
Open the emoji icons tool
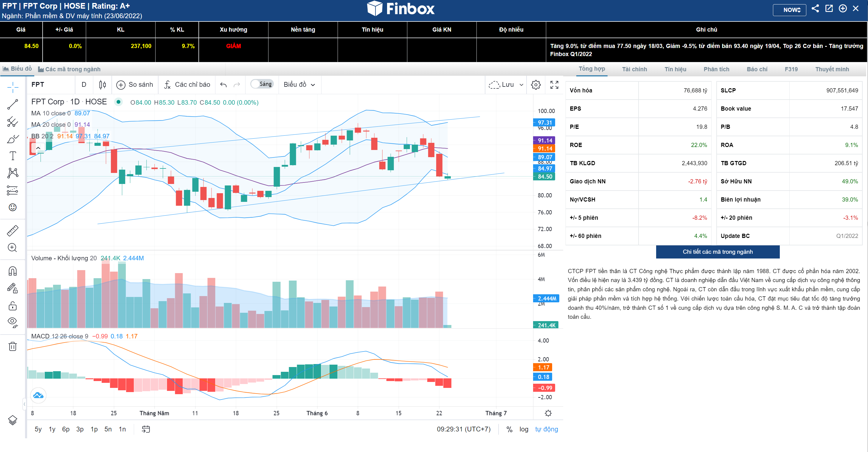pos(13,207)
